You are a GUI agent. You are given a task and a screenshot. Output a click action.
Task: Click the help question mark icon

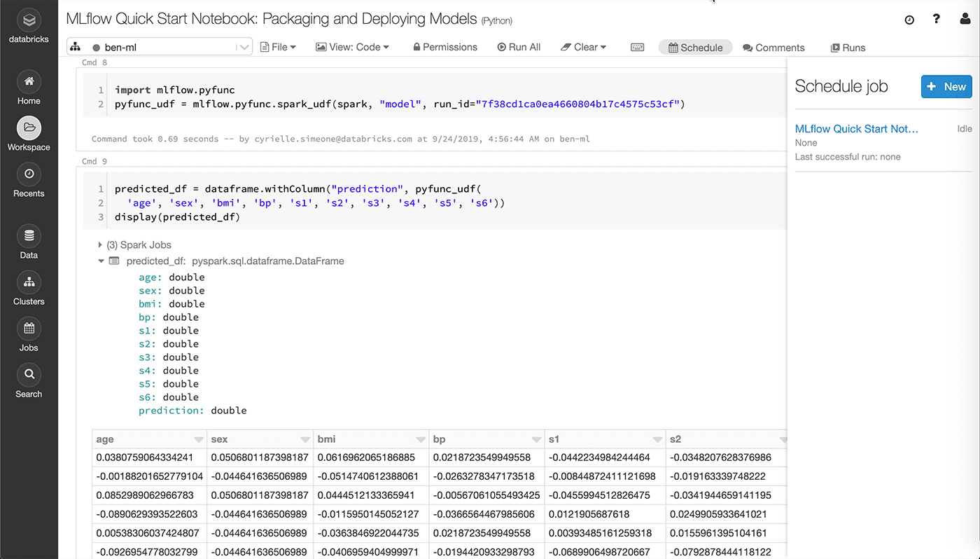(x=937, y=20)
